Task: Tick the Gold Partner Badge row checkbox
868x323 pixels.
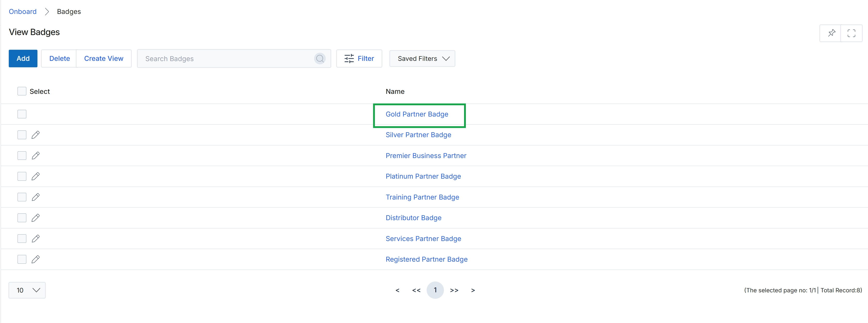Action: point(22,114)
